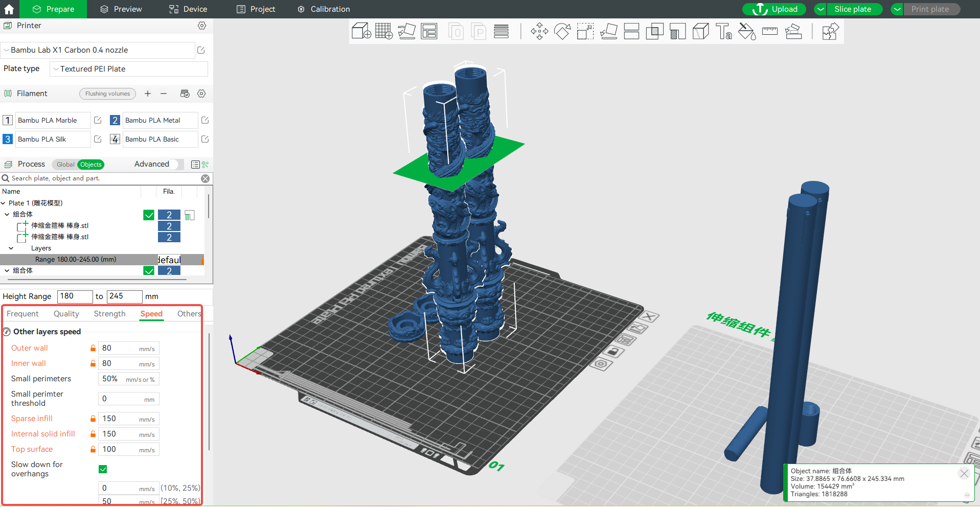Click the plate lock icon beside the bed

(613, 352)
